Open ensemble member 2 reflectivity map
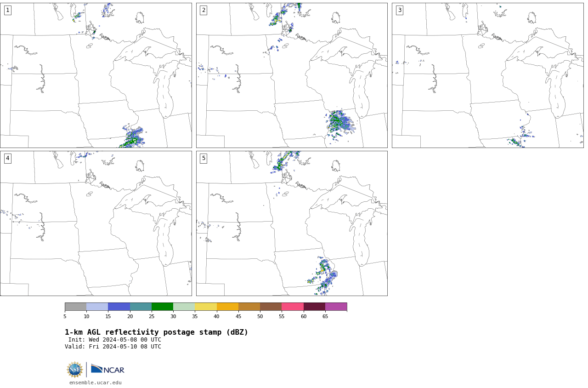Image resolution: width=588 pixels, height=388 pixels. pyautogui.click(x=292, y=75)
